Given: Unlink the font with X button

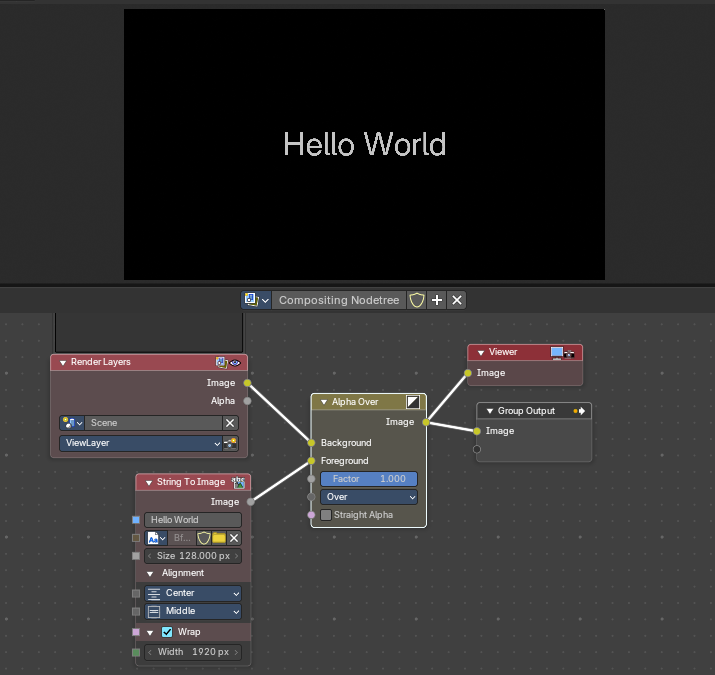Looking at the screenshot, I should 234,538.
